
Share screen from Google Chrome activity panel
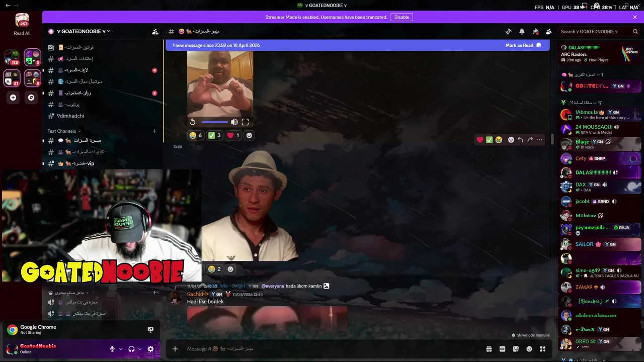[150, 330]
